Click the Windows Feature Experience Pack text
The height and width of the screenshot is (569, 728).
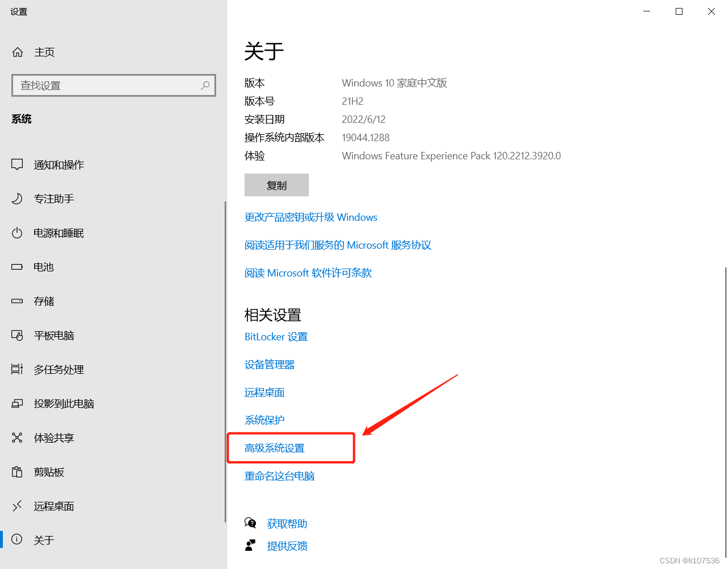click(451, 156)
